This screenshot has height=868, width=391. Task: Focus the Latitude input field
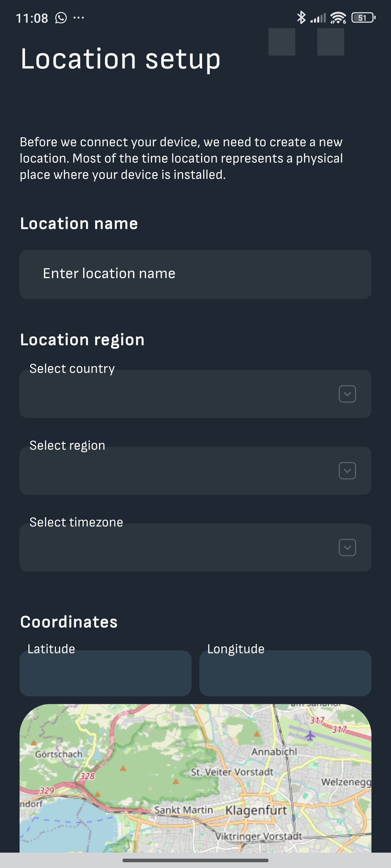(x=105, y=673)
